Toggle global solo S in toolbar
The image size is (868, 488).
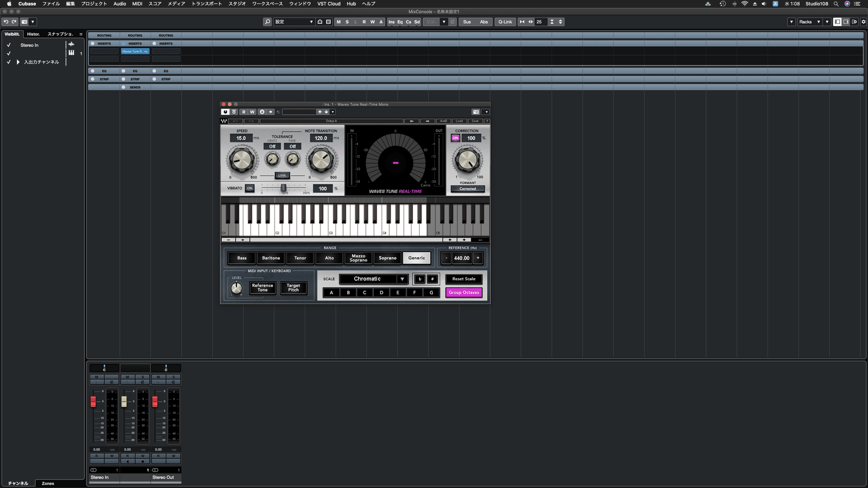pos(347,22)
